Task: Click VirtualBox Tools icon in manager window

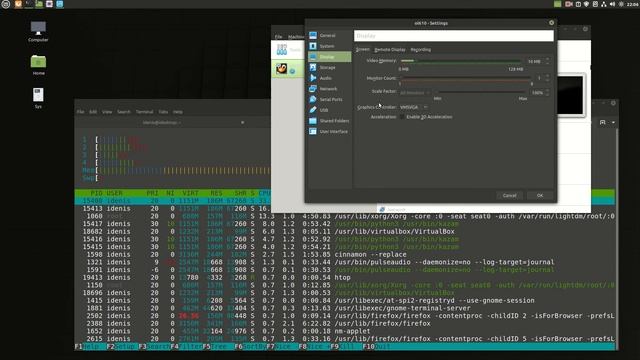Action: click(x=282, y=50)
